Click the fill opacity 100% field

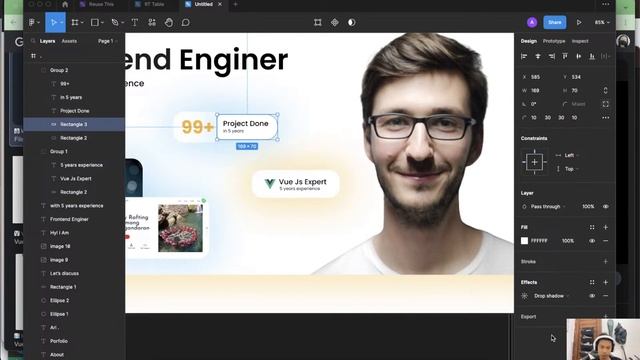click(x=568, y=241)
